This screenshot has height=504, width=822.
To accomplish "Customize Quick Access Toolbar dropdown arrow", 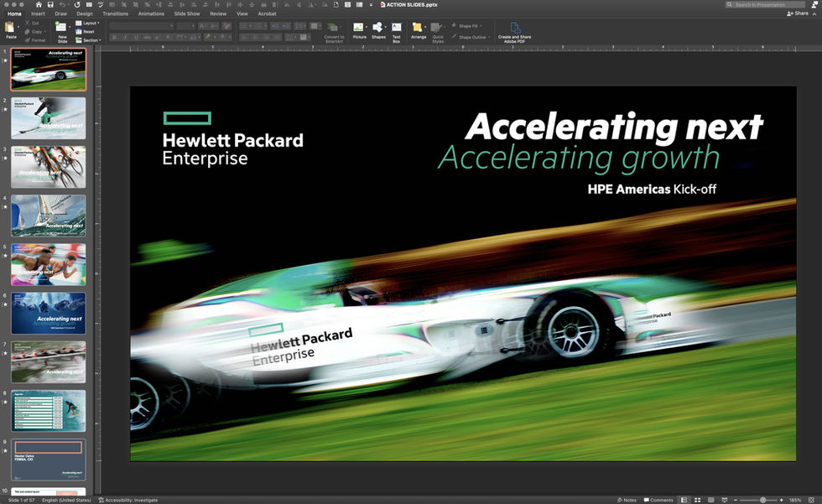I will tap(371, 4).
